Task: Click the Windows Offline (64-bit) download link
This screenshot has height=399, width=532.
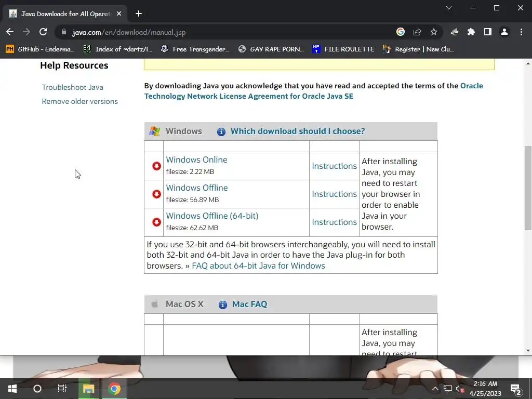Action: point(212,216)
